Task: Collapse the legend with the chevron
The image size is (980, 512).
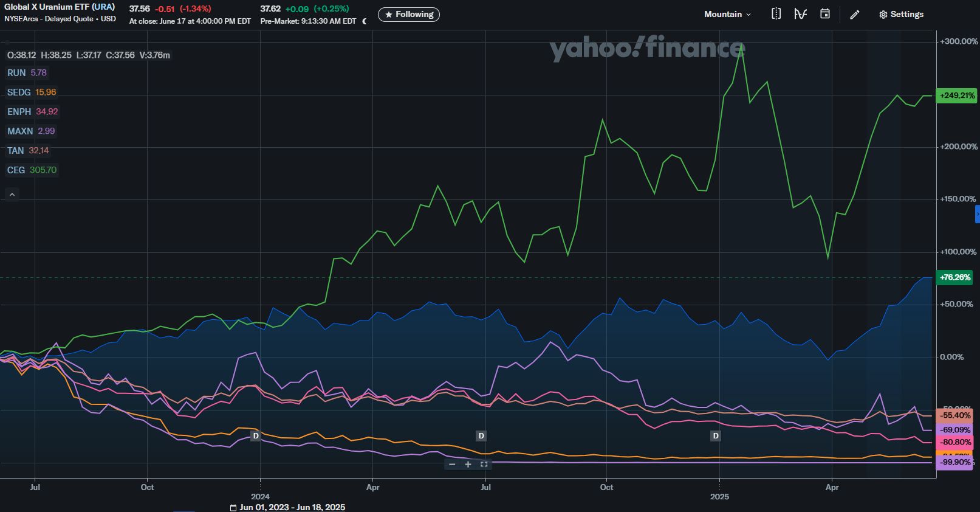Action: pos(12,195)
